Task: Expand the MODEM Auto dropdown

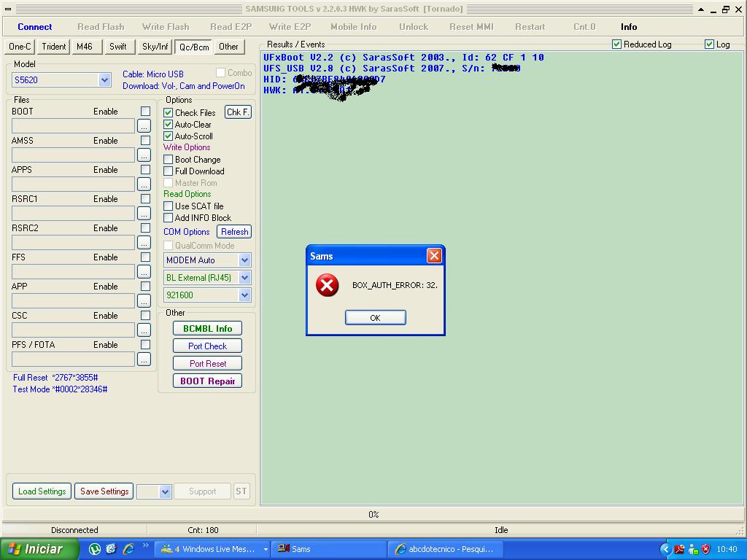Action: [244, 260]
